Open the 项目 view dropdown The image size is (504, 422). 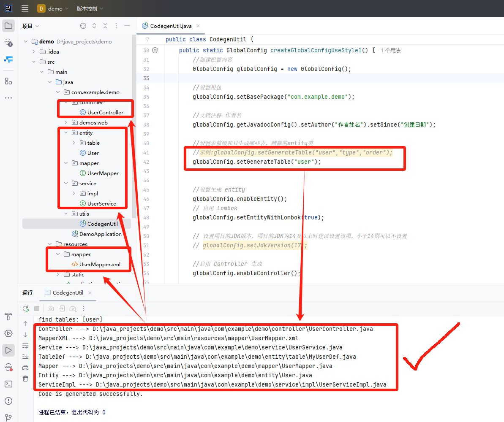[x=30, y=26]
